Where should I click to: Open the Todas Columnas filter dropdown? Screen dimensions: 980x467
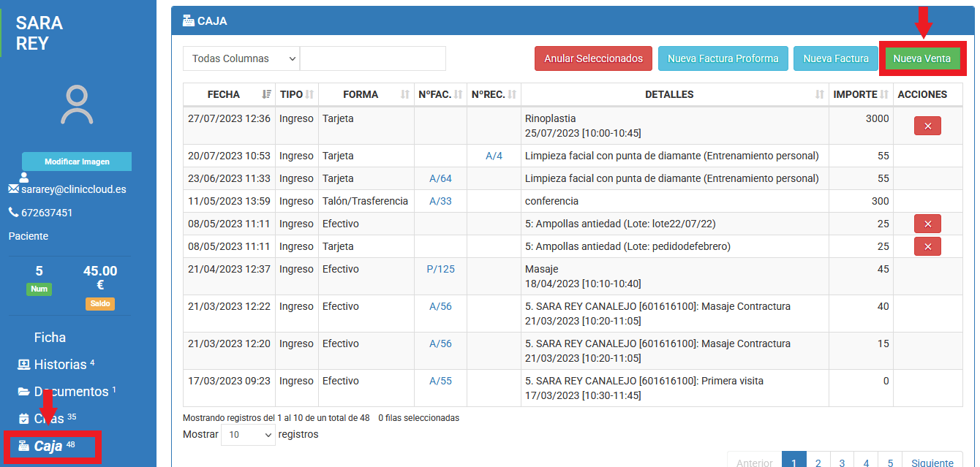pos(241,58)
